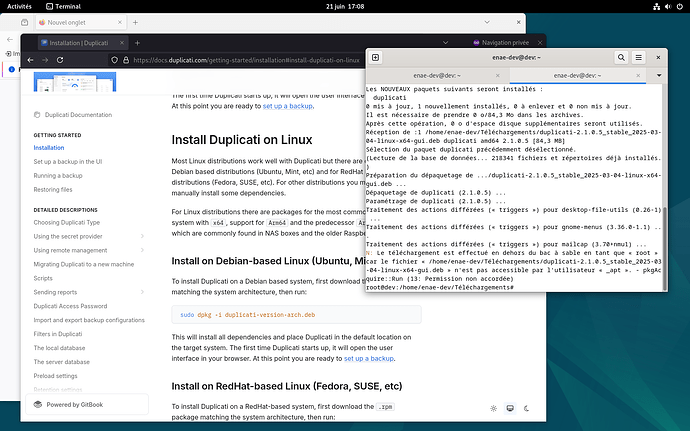Open Duplicati Access Password page
Screen dimensions: 690x431
tap(70, 306)
